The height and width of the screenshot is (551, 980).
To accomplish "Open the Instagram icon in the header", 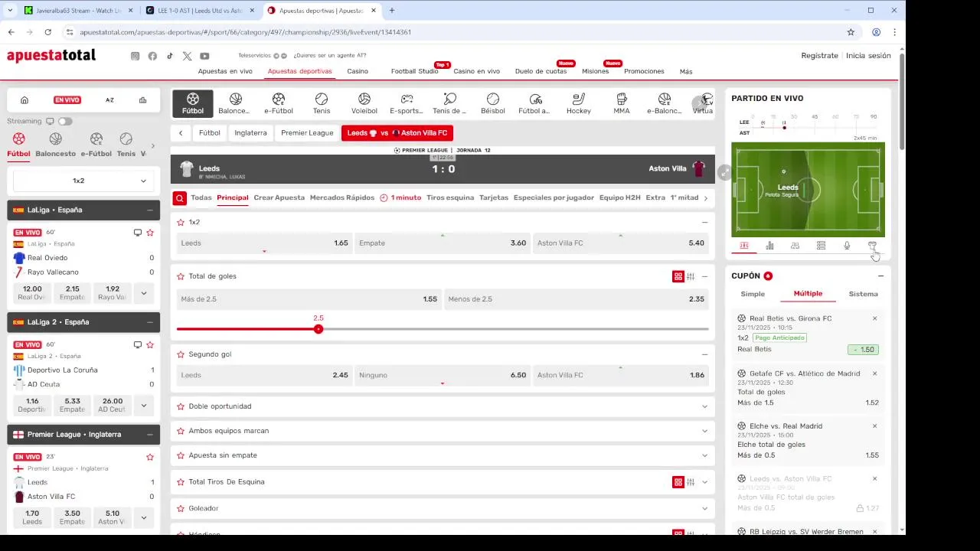I will (135, 56).
